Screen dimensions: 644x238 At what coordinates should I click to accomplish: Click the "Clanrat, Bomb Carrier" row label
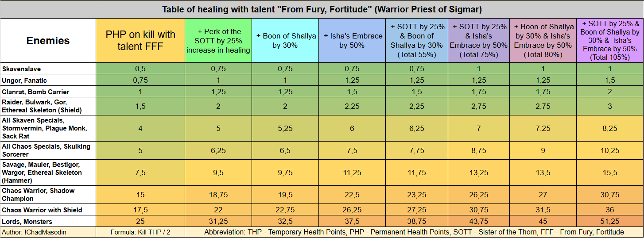(x=48, y=92)
